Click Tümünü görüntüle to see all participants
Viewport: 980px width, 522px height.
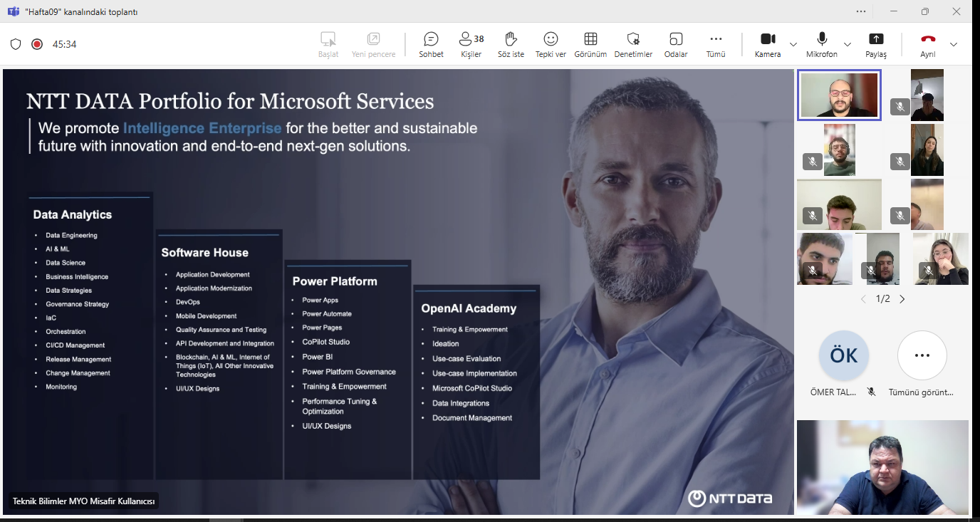(x=922, y=355)
